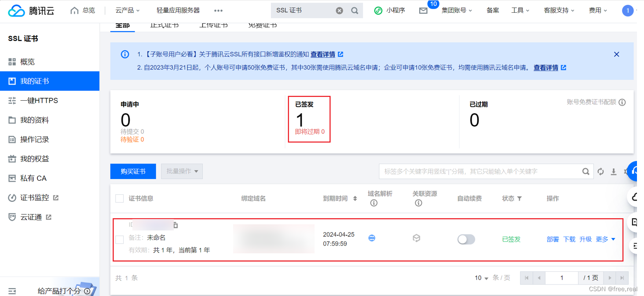Screen dimensions: 644x296
Task: Click the DNS icon in certificate row
Action: (372, 238)
